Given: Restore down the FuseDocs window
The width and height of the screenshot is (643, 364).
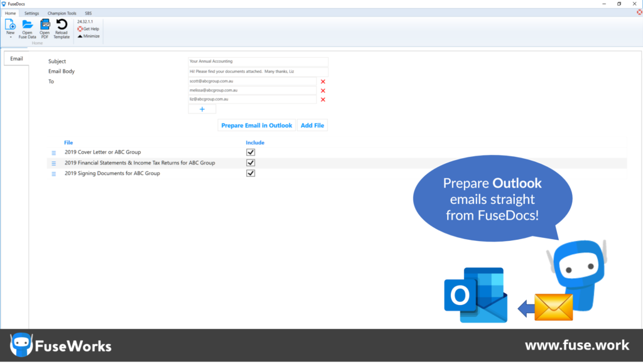Looking at the screenshot, I should 619,4.
